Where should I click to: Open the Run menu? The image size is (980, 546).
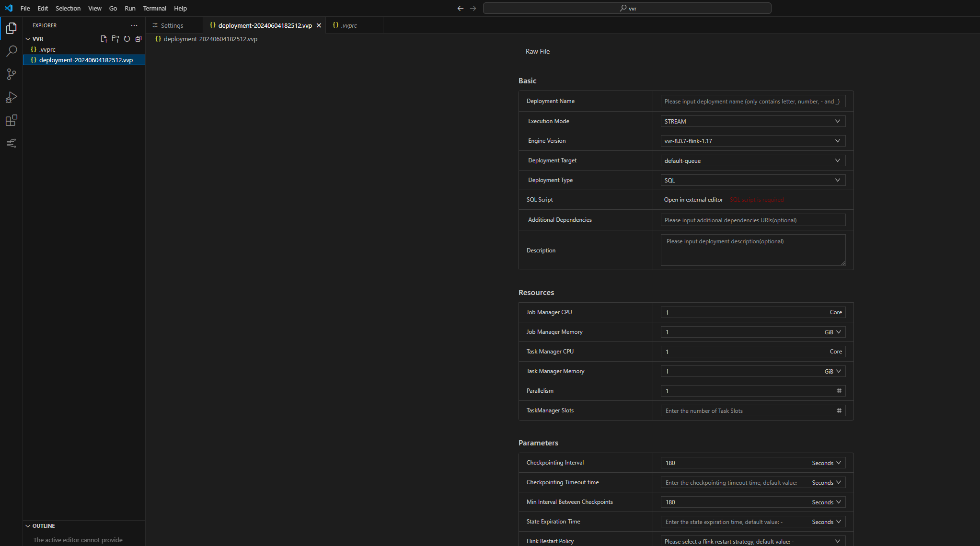click(x=130, y=8)
